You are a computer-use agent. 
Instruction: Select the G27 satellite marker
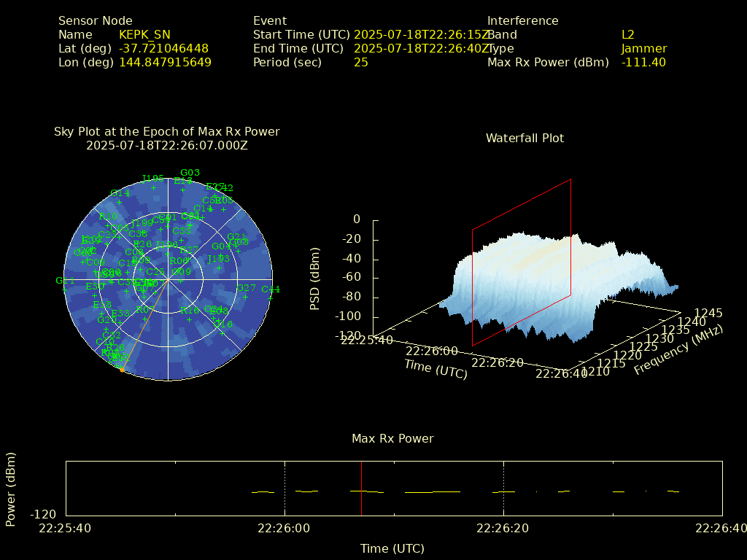pos(246,296)
